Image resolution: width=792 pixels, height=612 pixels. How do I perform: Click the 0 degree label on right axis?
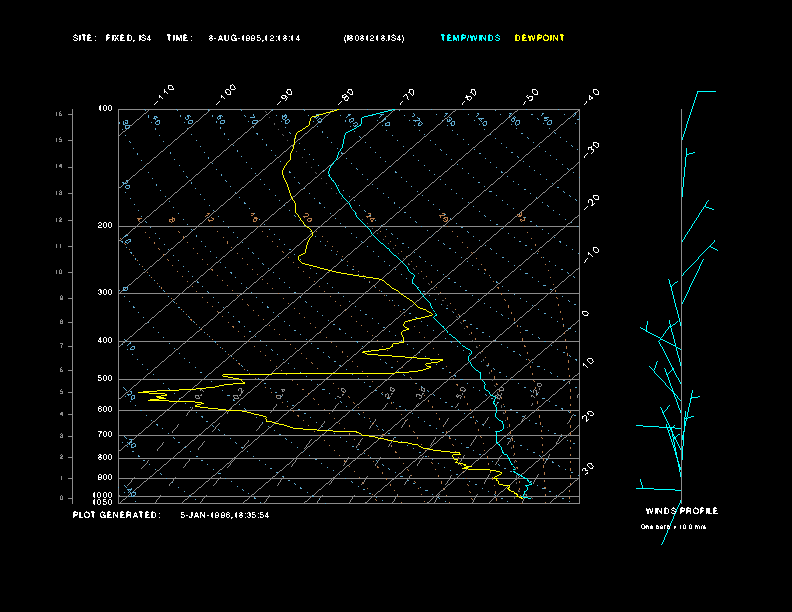(x=585, y=314)
